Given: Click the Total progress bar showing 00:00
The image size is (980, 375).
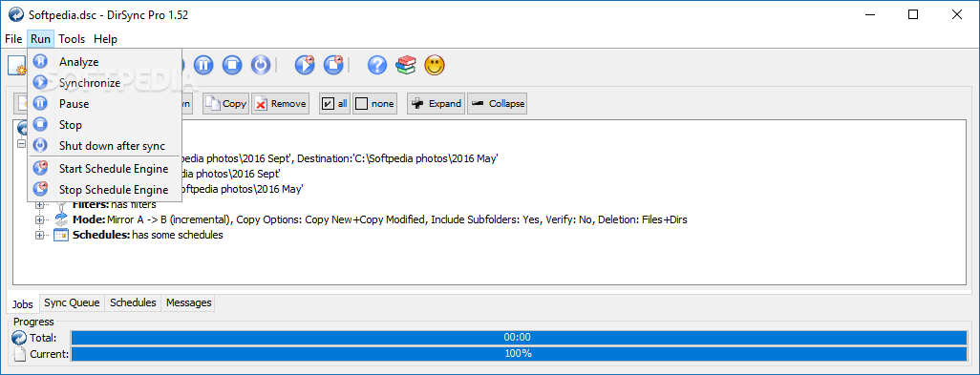Looking at the screenshot, I should (x=519, y=338).
